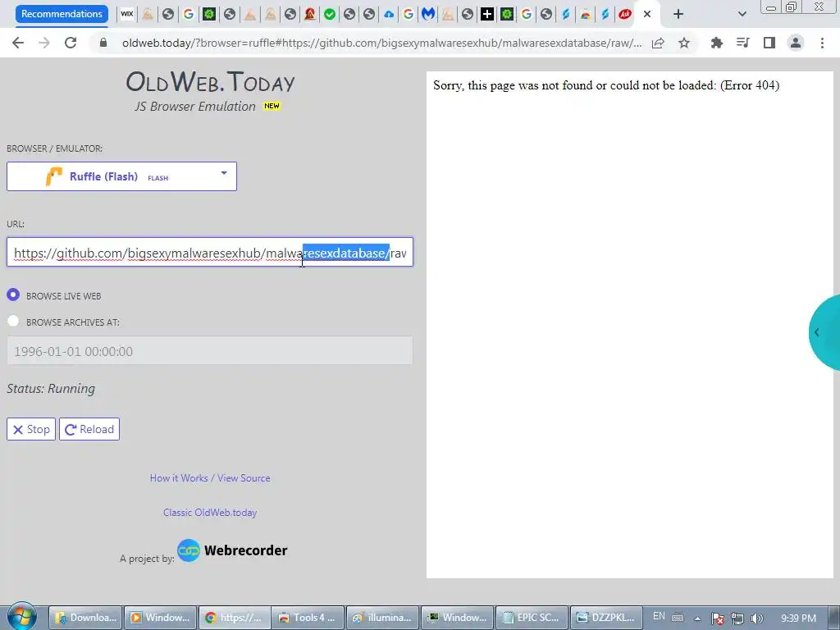Open the on-screen keyboard tray icon
The width and height of the screenshot is (840, 630).
tap(678, 618)
